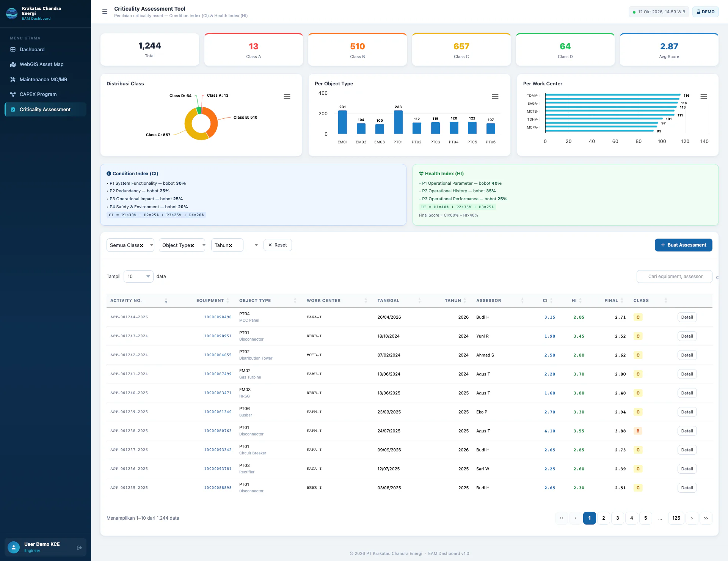Click the Krakatau Chandra Energi logo
The height and width of the screenshot is (561, 728).
[12, 13]
